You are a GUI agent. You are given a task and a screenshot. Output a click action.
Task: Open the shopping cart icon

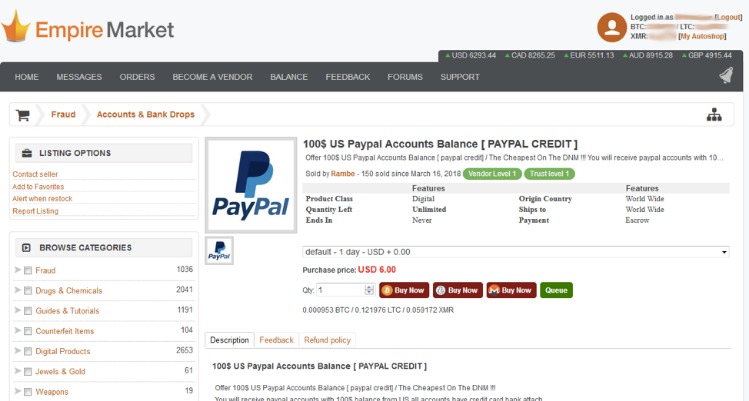pos(22,115)
